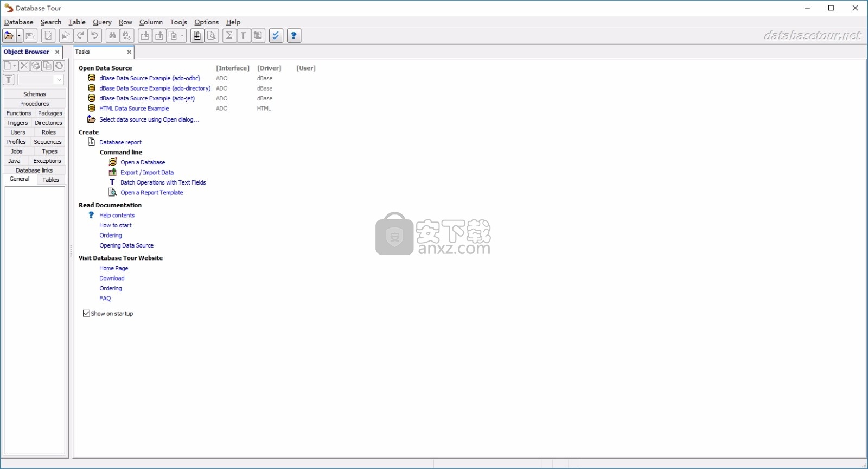Click the FAQ link
This screenshot has height=469, width=868.
105,299
